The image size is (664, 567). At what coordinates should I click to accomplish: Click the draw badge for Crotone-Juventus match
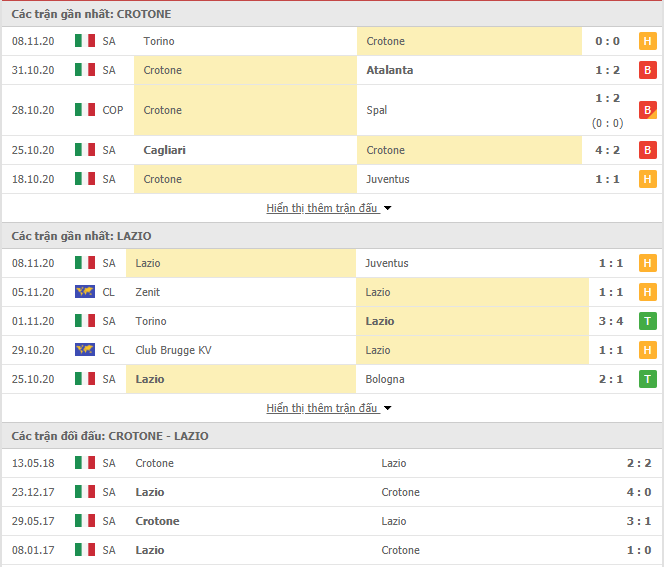pos(647,179)
